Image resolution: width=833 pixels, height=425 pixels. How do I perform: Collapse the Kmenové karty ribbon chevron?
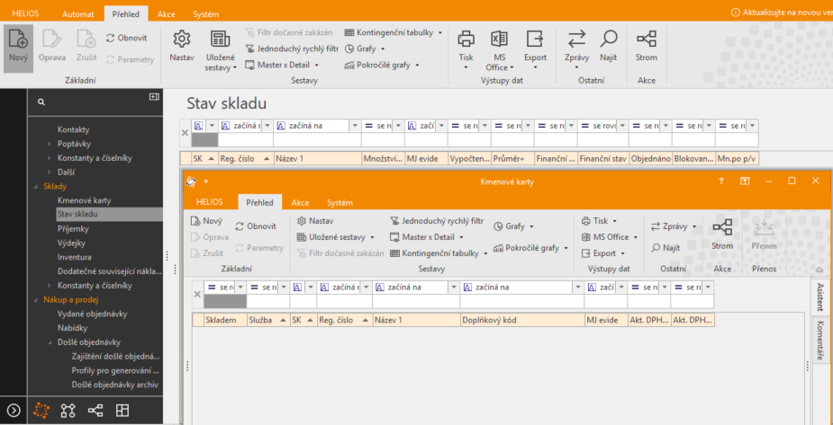(x=818, y=270)
